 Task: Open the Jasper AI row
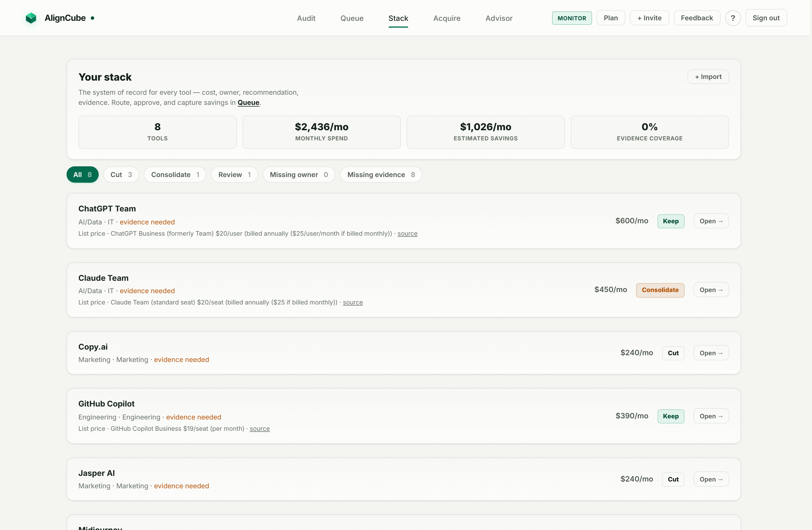pyautogui.click(x=711, y=479)
